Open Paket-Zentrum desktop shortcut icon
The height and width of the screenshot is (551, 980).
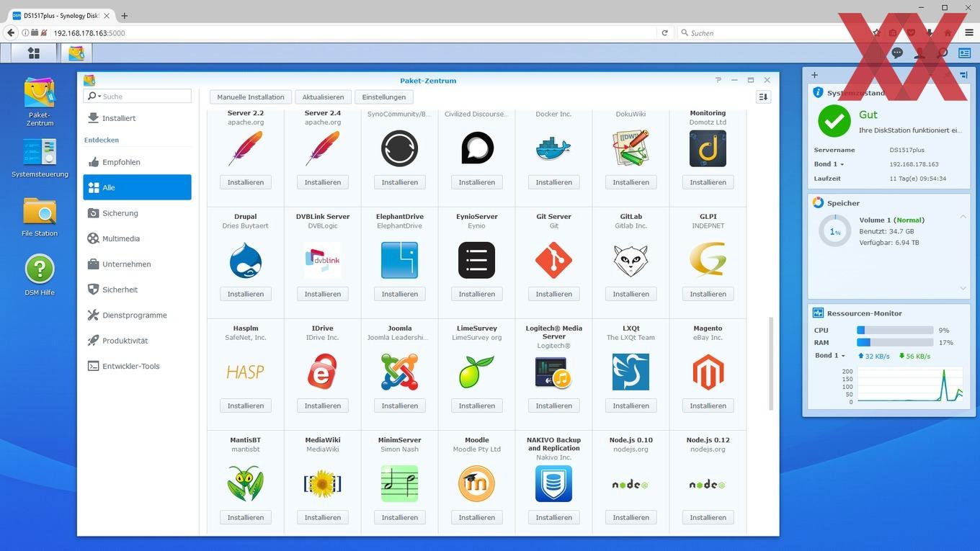pos(40,94)
